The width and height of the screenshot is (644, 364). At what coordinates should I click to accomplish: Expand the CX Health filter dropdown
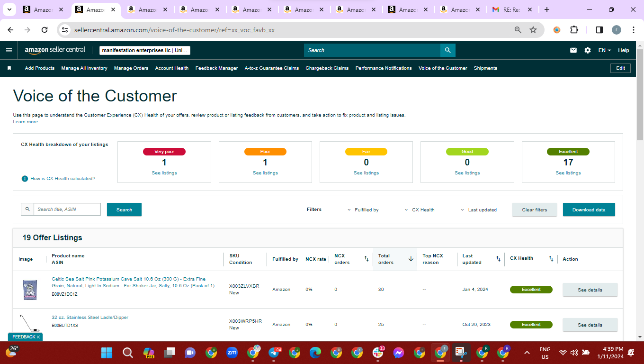420,209
